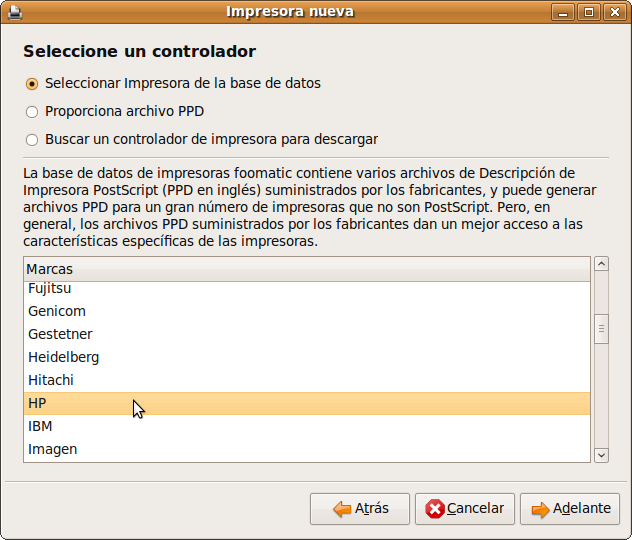Click the forward arrow icon on Adelante
Viewport: 632px width, 540px height.
pos(540,509)
